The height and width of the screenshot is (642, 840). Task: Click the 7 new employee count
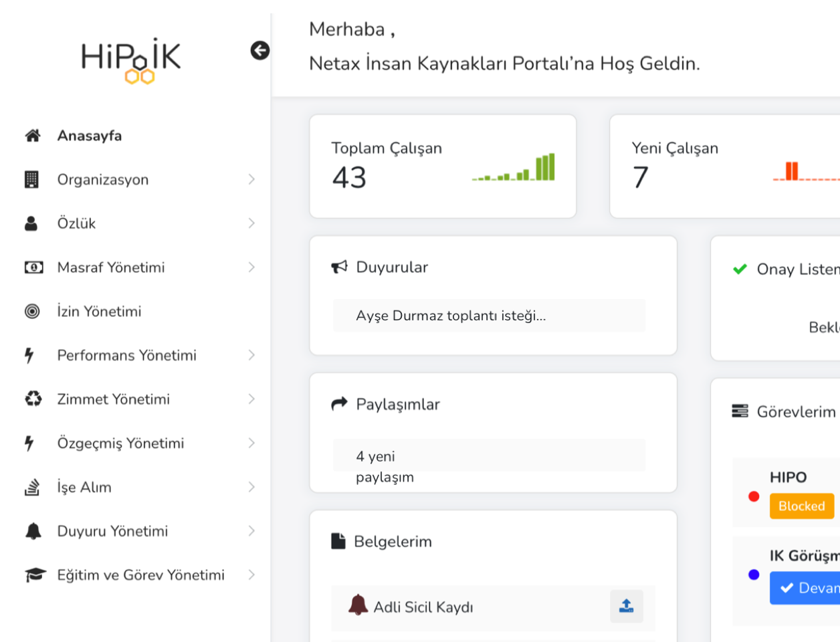(x=640, y=178)
